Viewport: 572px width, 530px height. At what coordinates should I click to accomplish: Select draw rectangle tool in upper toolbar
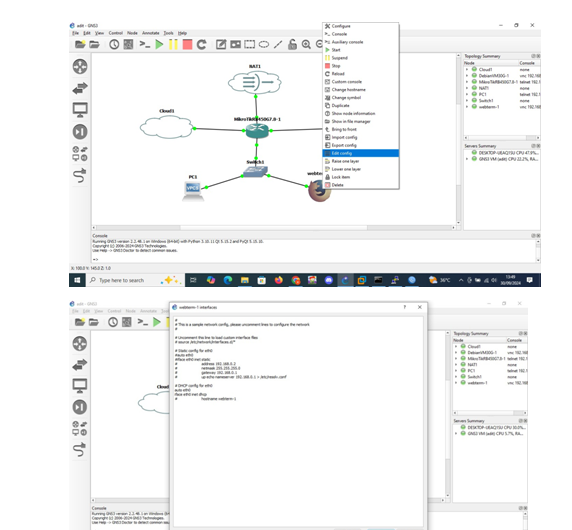(250, 45)
